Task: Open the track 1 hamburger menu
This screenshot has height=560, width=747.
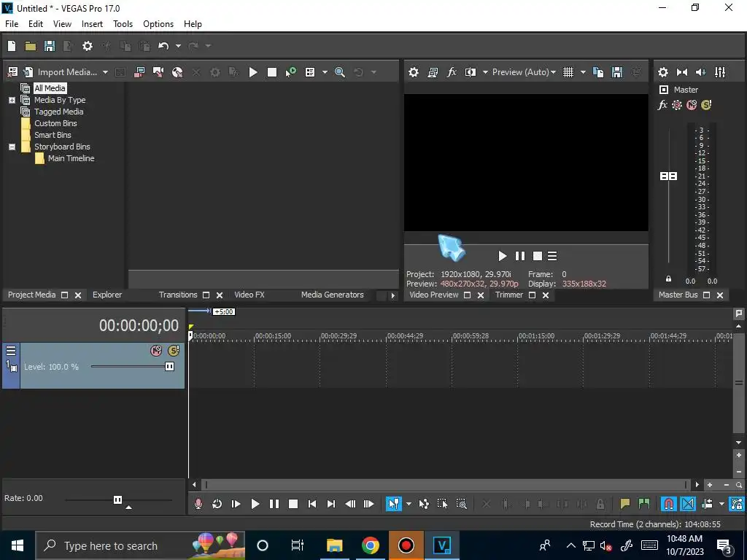Action: click(11, 351)
